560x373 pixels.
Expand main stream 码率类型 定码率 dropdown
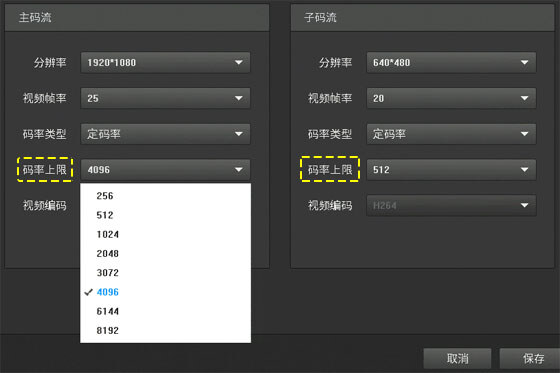coord(165,134)
